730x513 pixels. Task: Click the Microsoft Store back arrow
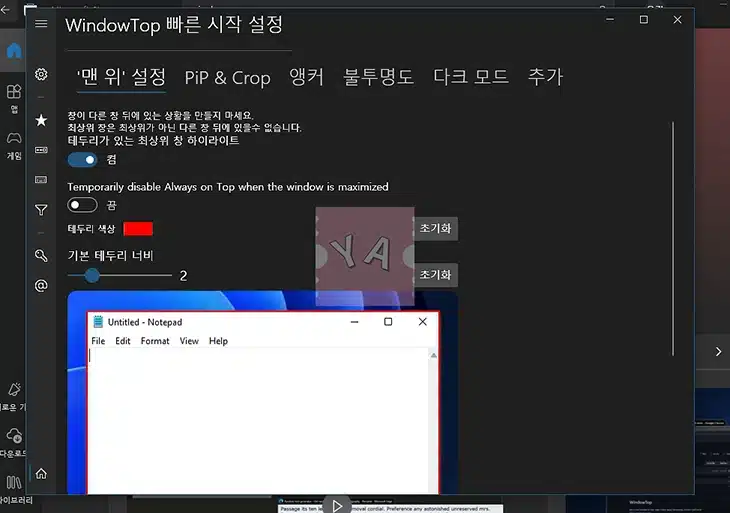[x=6, y=9]
